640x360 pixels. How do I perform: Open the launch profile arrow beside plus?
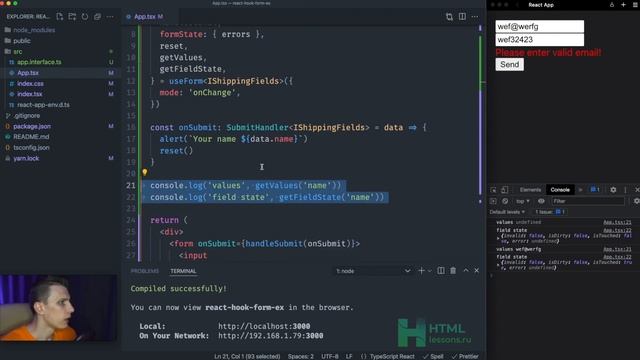tap(429, 271)
